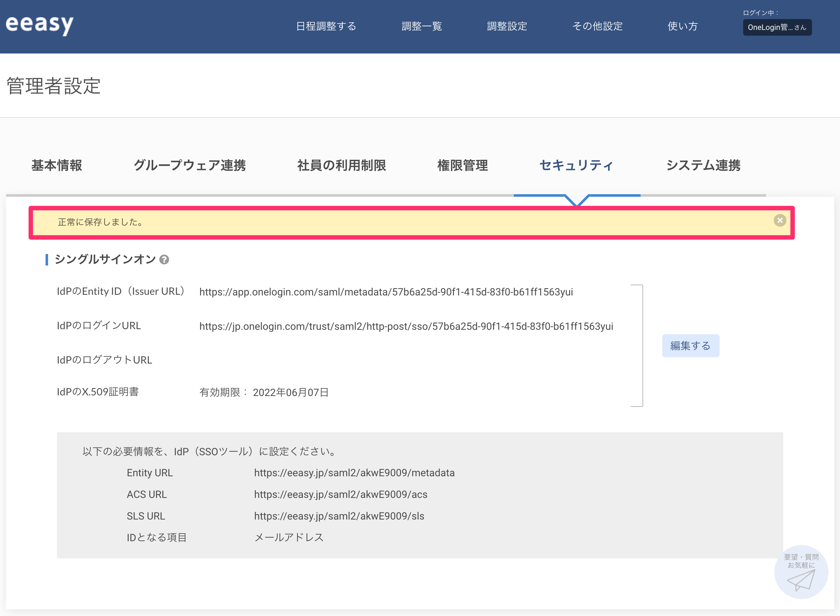Image resolution: width=840 pixels, height=616 pixels.
Task: Click the 編集する button
Action: 690,346
